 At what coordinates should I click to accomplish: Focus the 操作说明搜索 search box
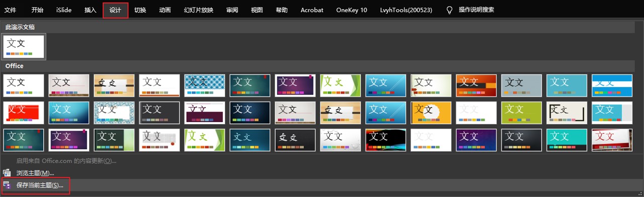tap(476, 10)
